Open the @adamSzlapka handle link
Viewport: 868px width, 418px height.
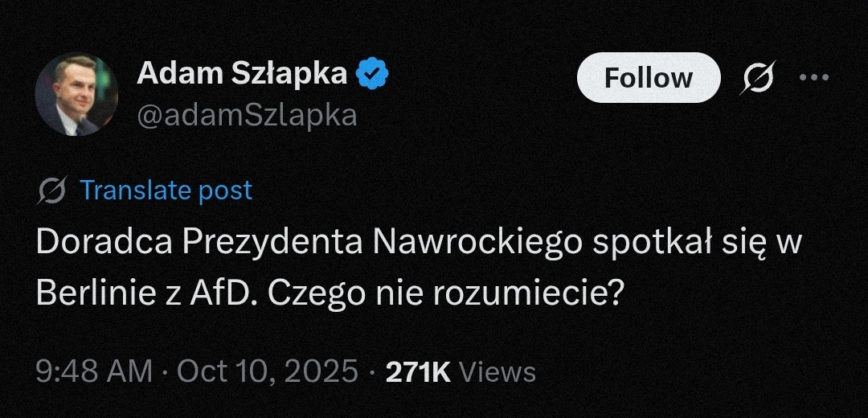tap(247, 115)
